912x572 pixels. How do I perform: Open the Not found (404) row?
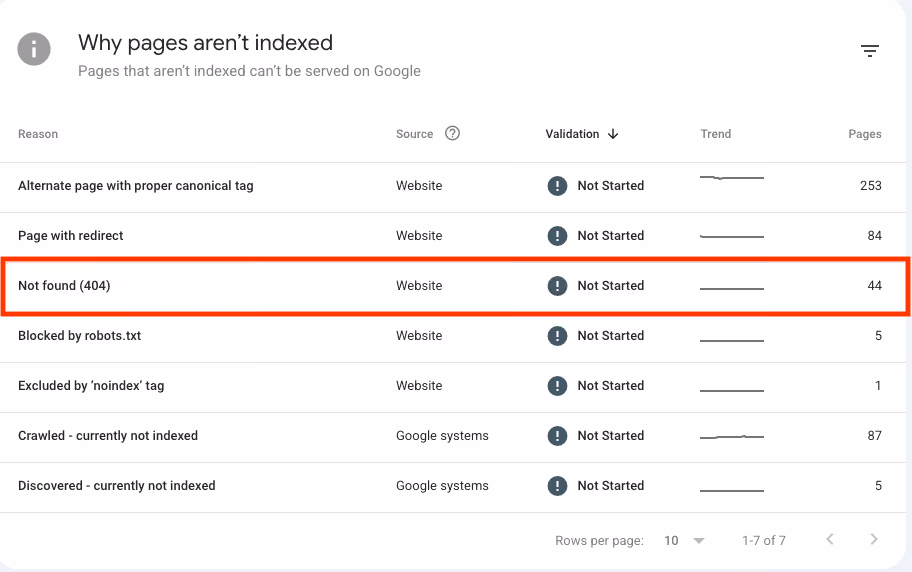tap(455, 286)
